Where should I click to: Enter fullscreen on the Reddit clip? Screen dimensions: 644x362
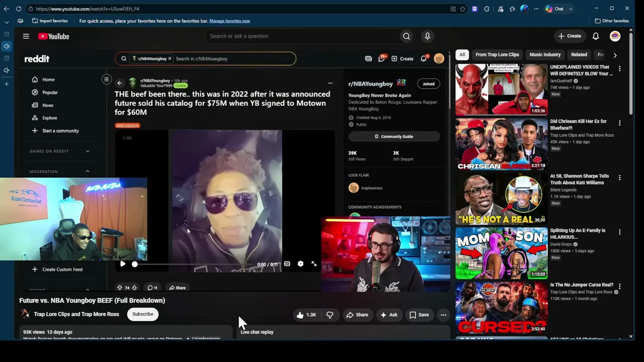click(x=314, y=264)
